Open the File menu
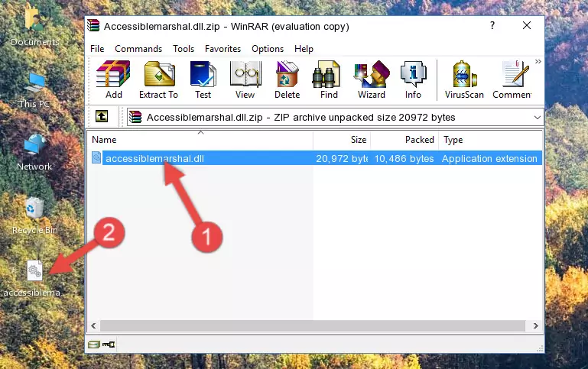Screen dimensions: 588x369 (97, 49)
